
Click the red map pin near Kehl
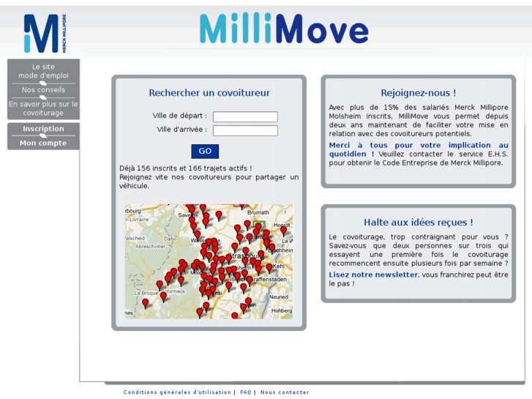(x=269, y=268)
